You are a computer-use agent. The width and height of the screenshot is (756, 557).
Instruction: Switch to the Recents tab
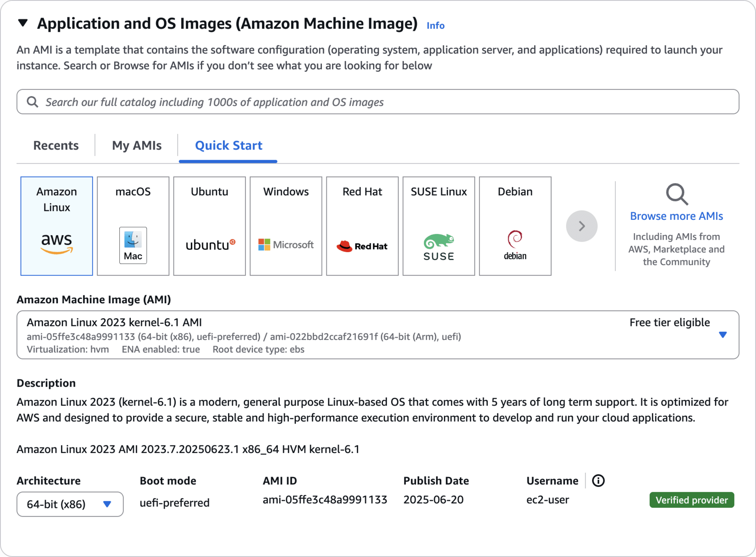click(x=56, y=145)
